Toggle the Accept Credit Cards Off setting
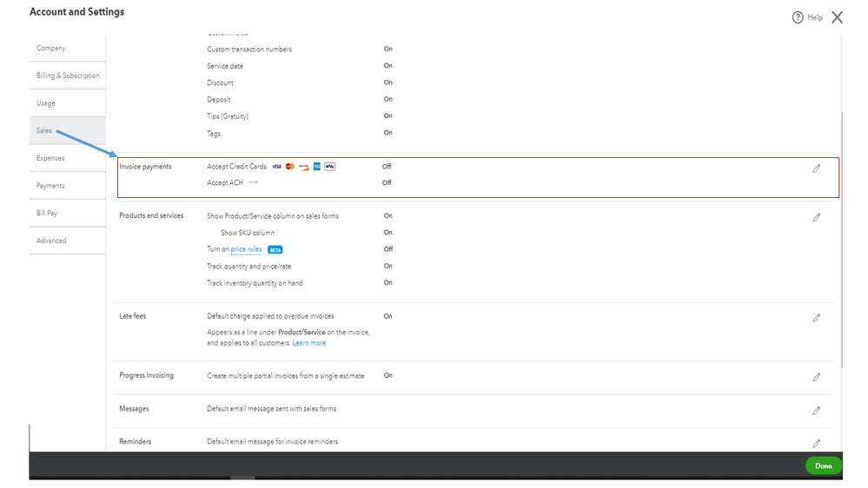 [x=387, y=167]
